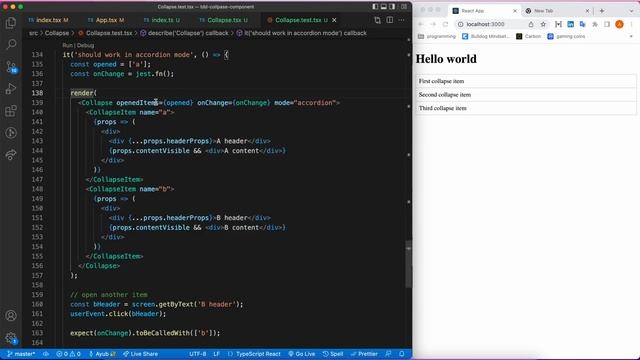This screenshot has width=640, height=360.
Task: Click Run code lens above test
Action: [x=67, y=46]
